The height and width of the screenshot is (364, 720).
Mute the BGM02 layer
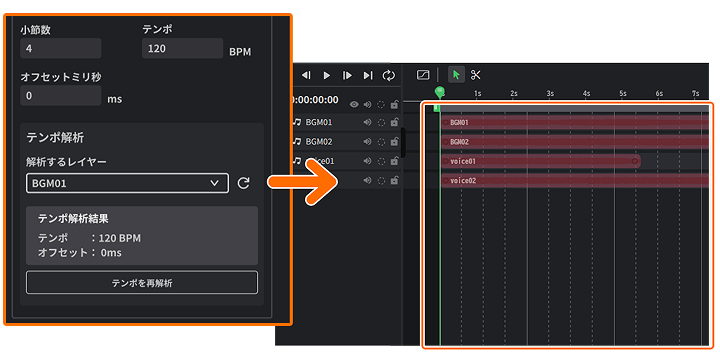pyautogui.click(x=367, y=142)
